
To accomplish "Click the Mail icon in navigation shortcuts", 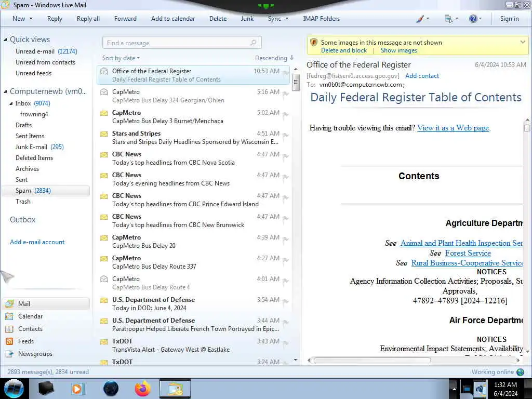I will click(x=9, y=303).
